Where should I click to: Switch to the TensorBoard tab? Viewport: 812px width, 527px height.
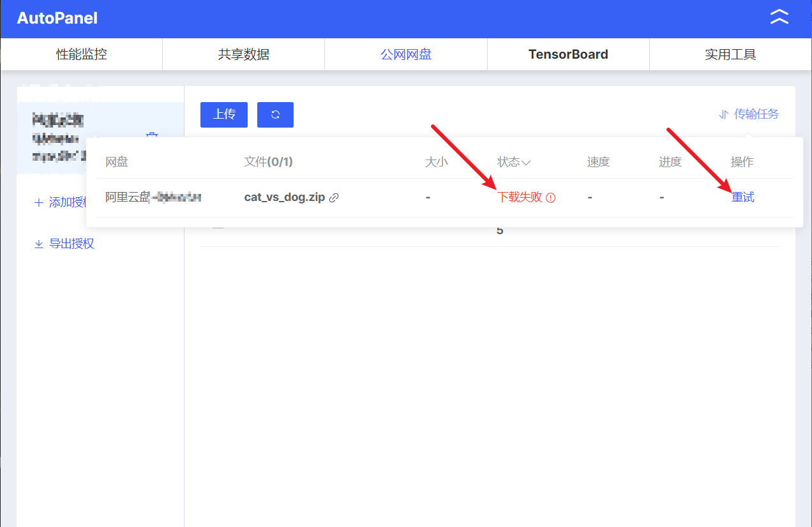[568, 54]
